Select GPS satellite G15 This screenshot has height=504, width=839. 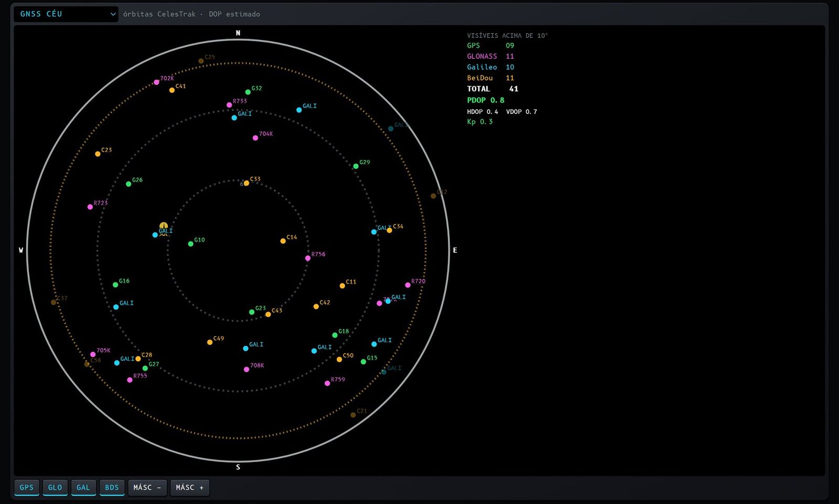363,362
